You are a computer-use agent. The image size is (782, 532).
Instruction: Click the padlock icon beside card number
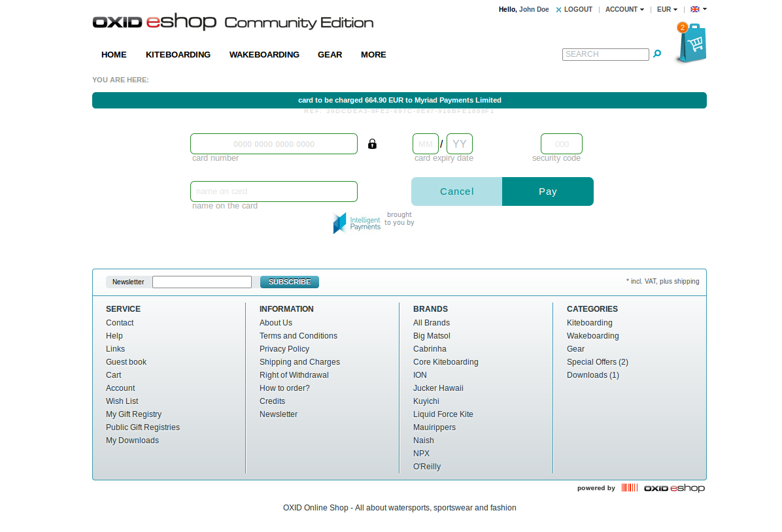point(372,144)
